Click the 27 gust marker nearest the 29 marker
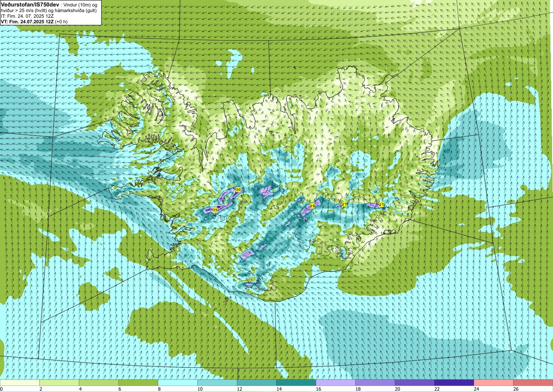 (344, 204)
